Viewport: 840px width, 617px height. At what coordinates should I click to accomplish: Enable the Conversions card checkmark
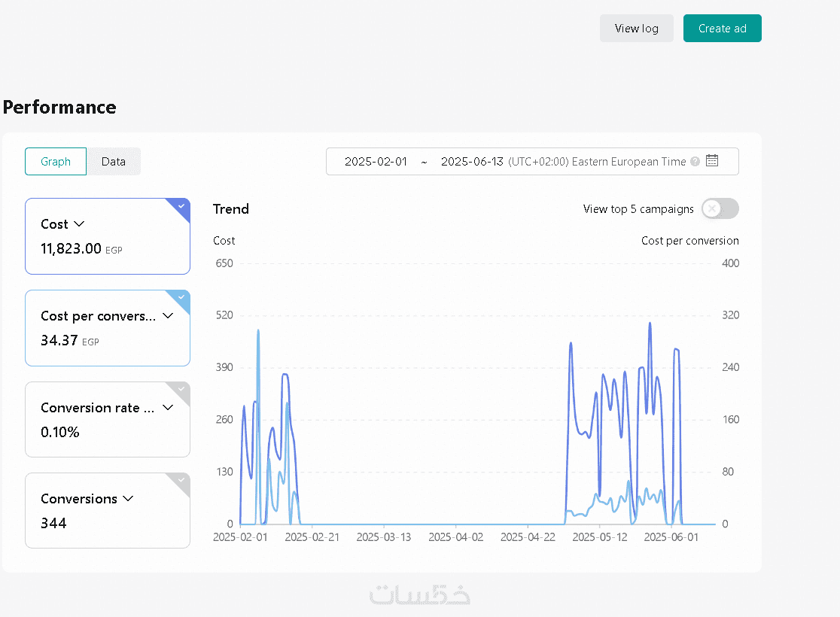(181, 481)
